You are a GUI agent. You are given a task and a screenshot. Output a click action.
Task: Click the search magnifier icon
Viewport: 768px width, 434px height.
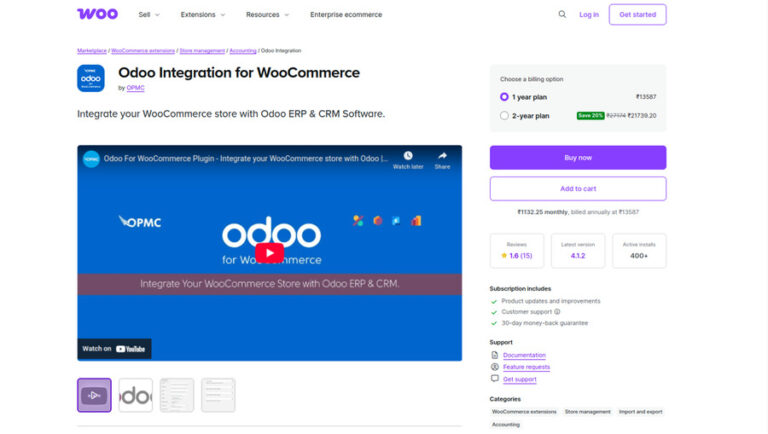pyautogui.click(x=562, y=14)
